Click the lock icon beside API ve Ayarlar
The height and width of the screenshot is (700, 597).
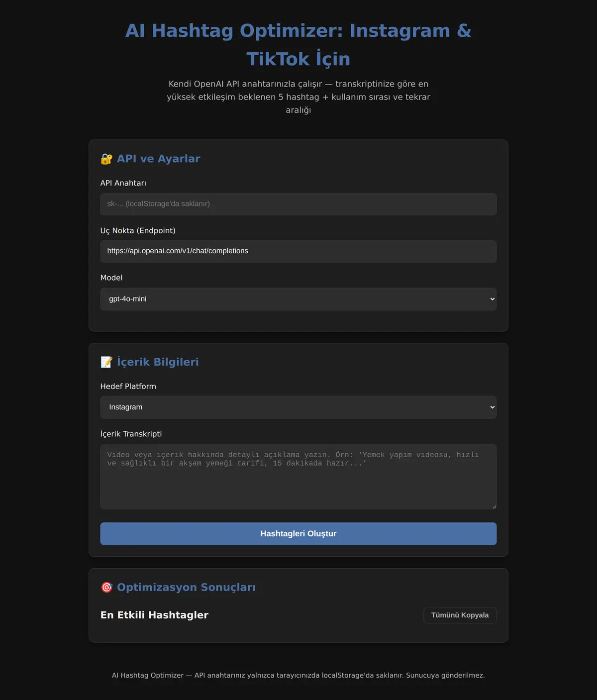click(x=106, y=159)
